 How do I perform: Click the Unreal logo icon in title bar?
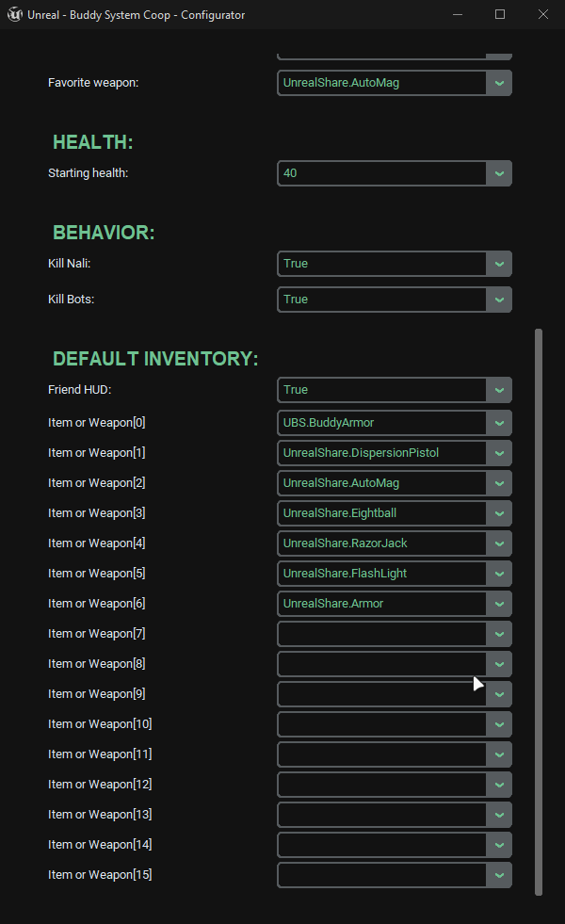tap(15, 15)
